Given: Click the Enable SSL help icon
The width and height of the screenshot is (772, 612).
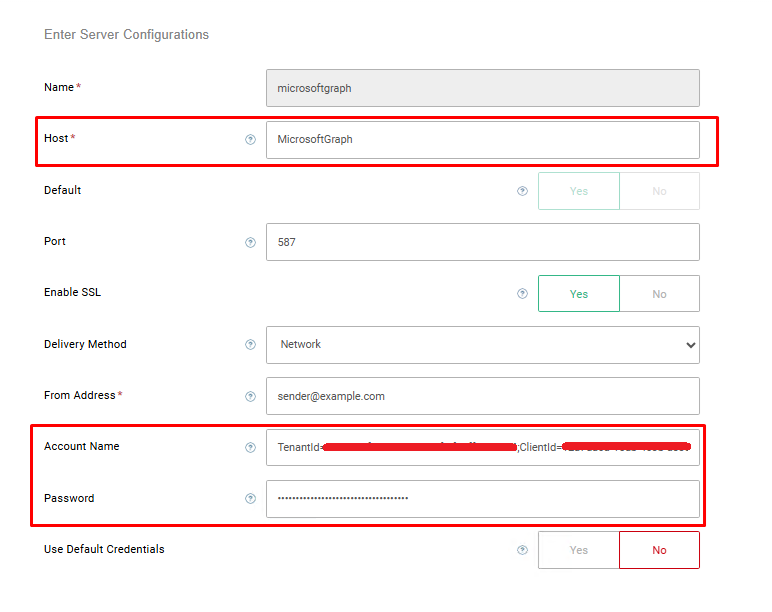Looking at the screenshot, I should 522,294.
